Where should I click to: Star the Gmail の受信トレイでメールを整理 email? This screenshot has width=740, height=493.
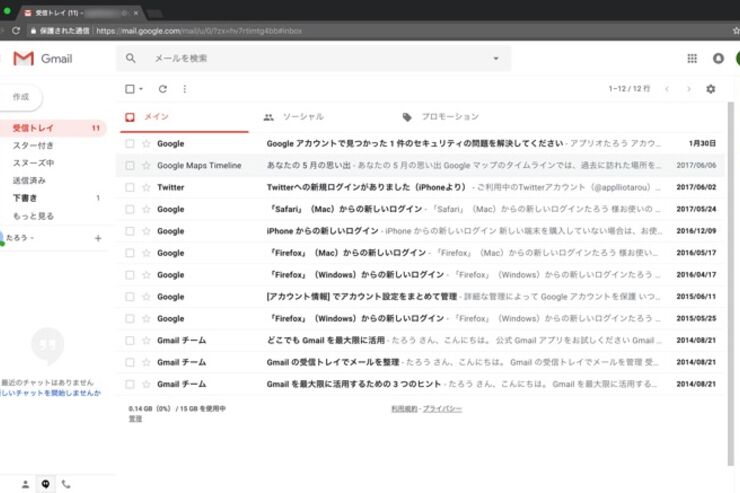coord(146,362)
